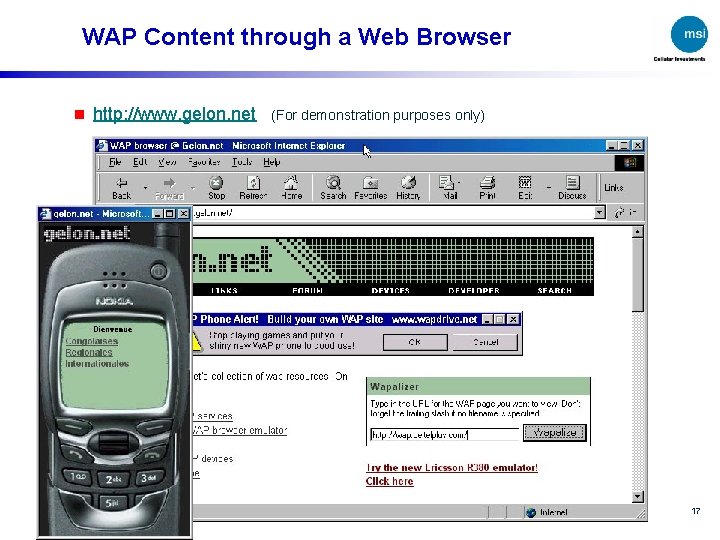Click OK in the Phone Alert dialog
Viewport: 720px width, 540px height.
(415, 342)
